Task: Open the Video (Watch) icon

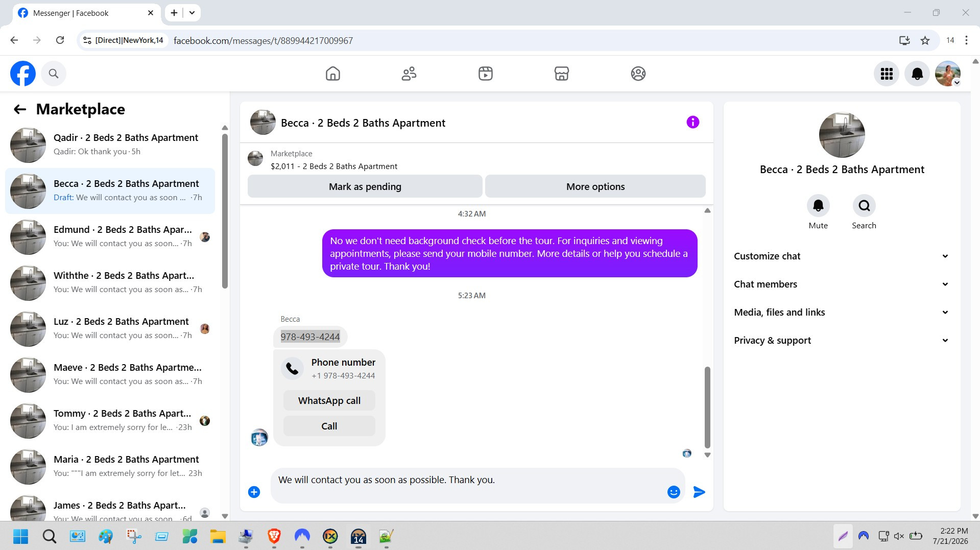Action: 486,74
